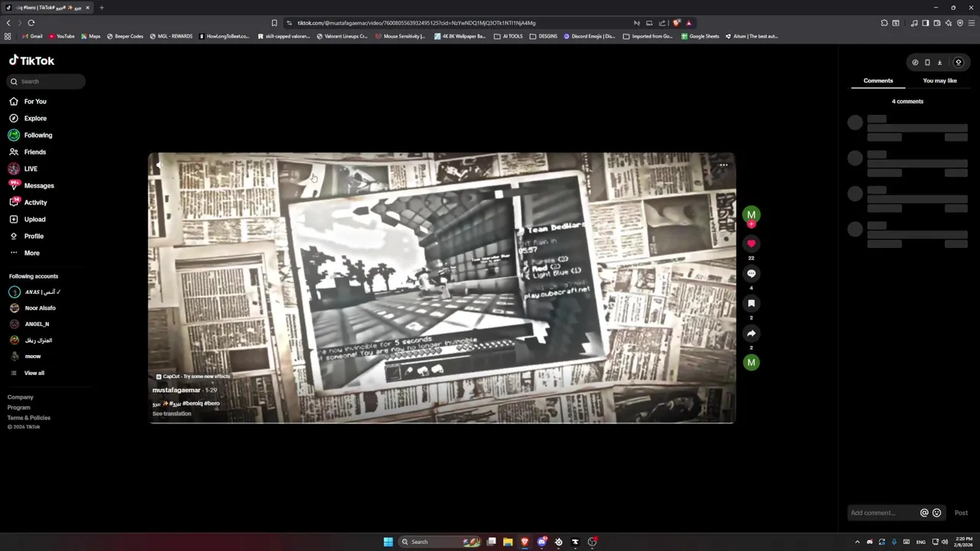Insert a mention with @ icon

(x=924, y=513)
